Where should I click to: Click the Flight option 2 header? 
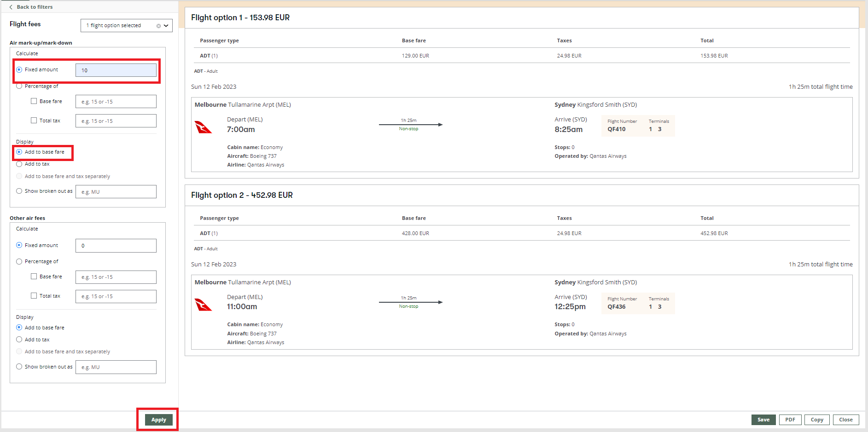(242, 195)
